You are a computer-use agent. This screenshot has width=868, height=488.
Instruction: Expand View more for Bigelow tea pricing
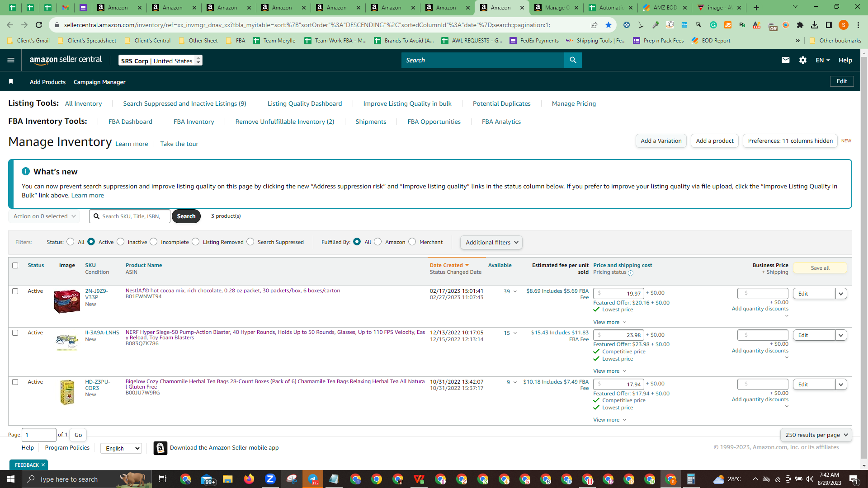[610, 420]
